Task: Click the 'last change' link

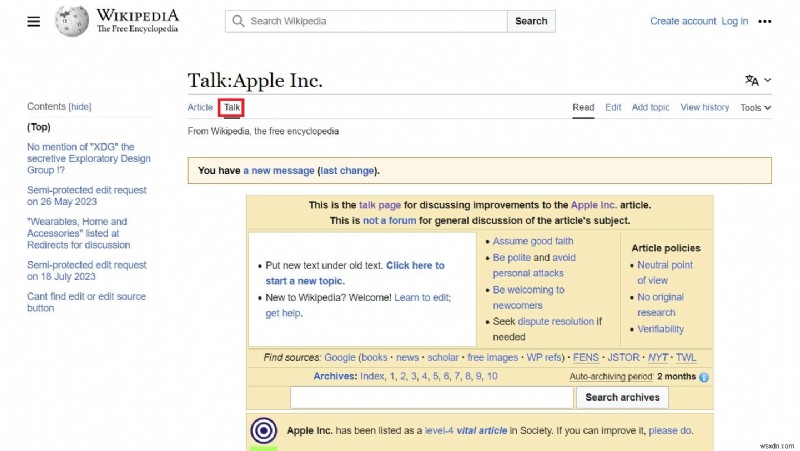Action: pyautogui.click(x=347, y=170)
